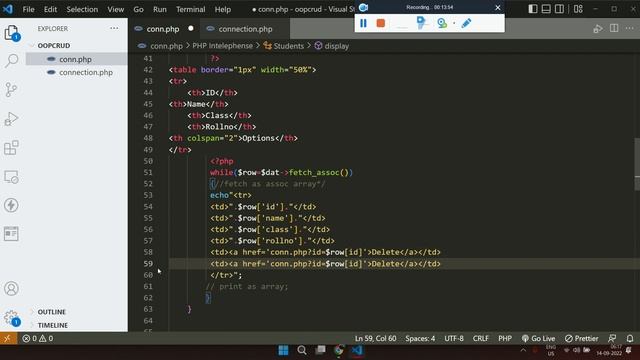
Task: Toggle bottom panel layout icon
Action: [546, 9]
